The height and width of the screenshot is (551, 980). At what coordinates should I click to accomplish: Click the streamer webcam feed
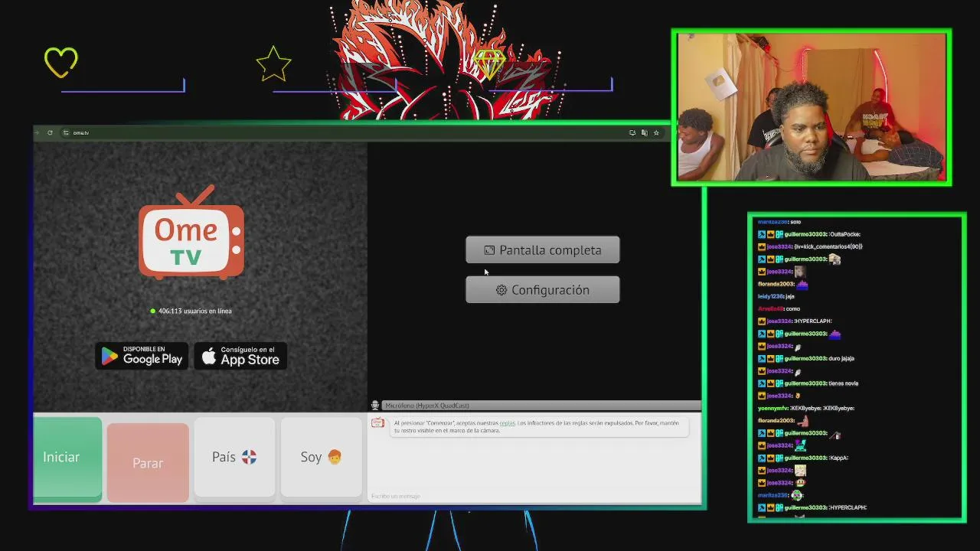pos(812,107)
